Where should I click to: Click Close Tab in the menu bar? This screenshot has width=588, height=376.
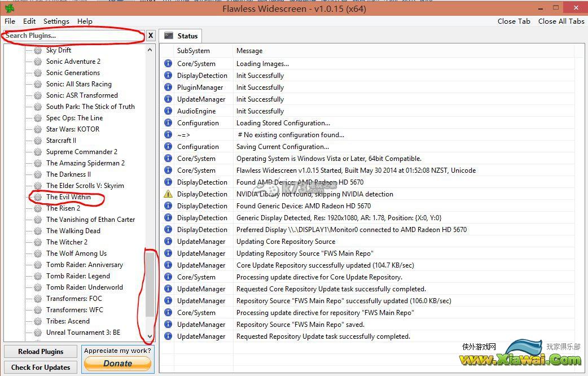coord(514,21)
